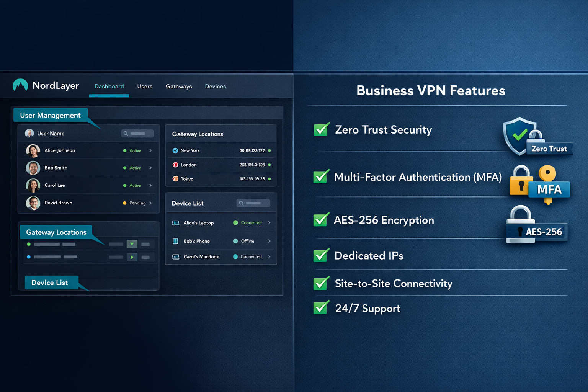The image size is (588, 392).
Task: Click London IP address 235.123.2:103
Action: point(252,165)
